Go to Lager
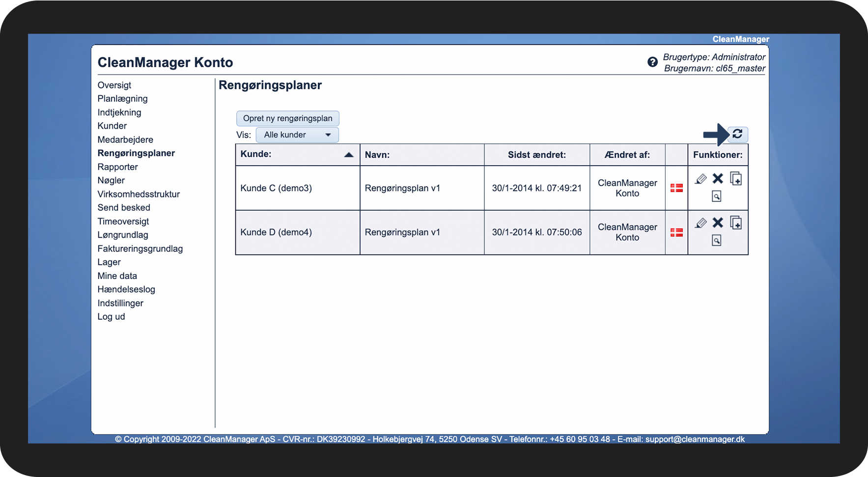 point(109,262)
